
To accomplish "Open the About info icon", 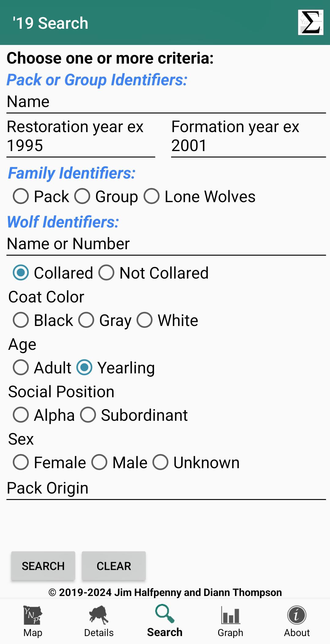I will [297, 615].
